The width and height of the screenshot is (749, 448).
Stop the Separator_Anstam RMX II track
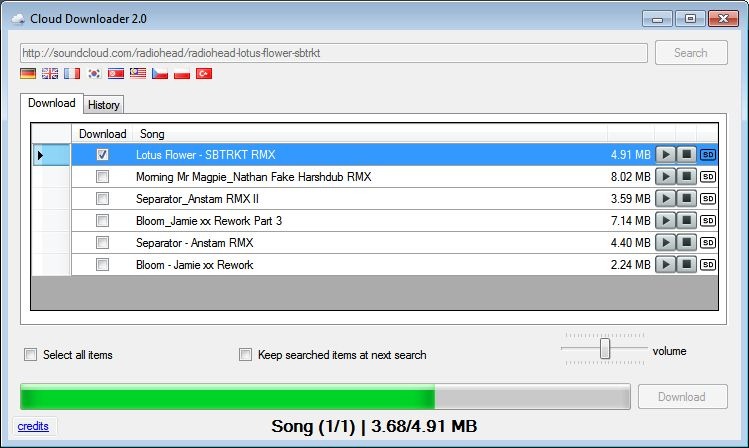(x=686, y=199)
